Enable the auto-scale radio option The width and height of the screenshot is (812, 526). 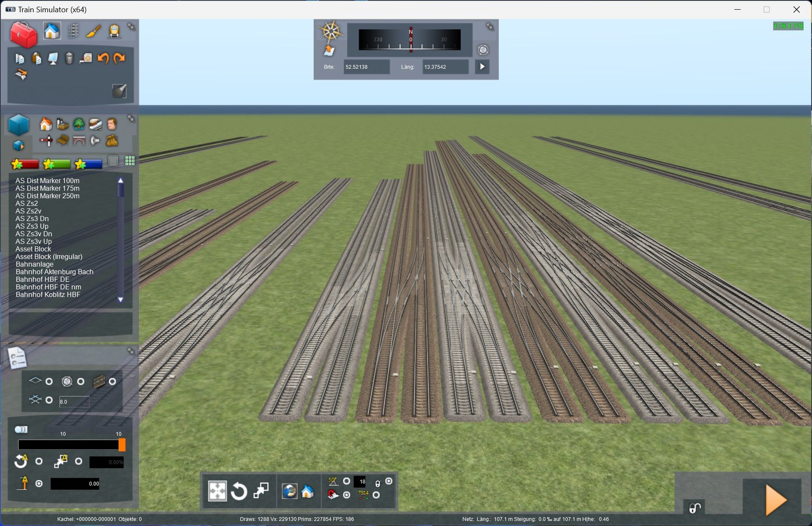pos(79,462)
